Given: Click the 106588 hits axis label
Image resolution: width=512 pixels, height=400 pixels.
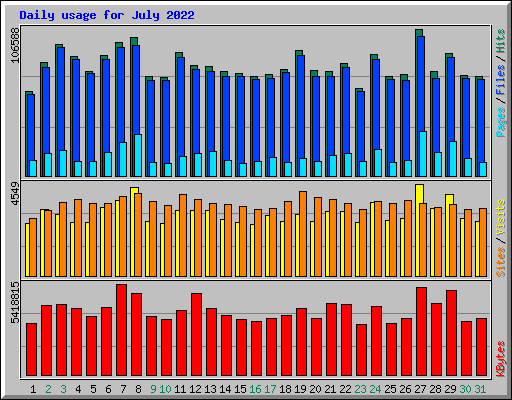Looking at the screenshot, I should coord(15,45).
